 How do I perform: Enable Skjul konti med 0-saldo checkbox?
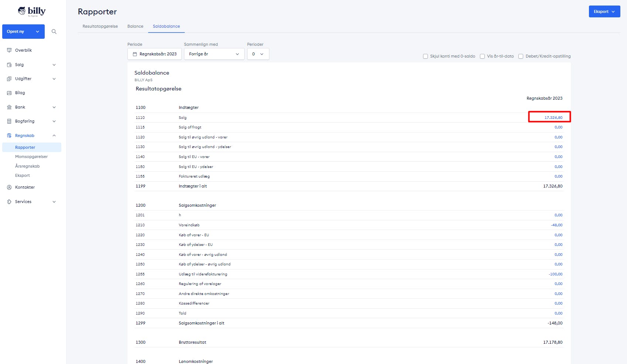(x=425, y=56)
